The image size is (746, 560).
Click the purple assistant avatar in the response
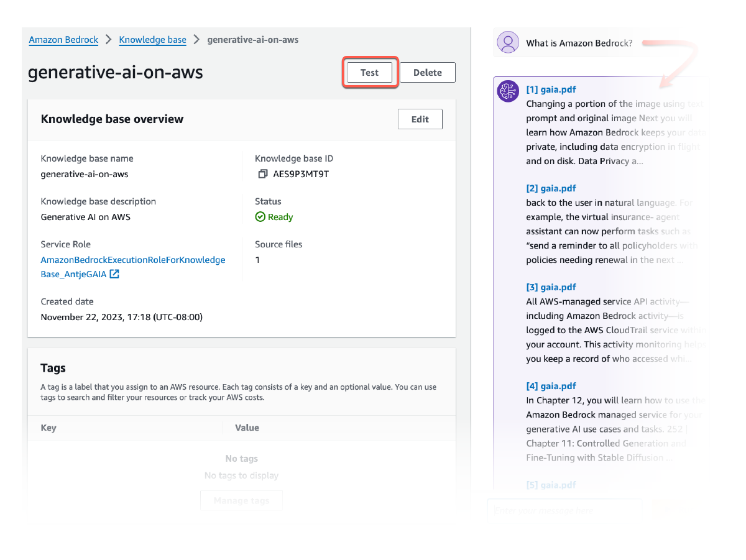coord(508,91)
